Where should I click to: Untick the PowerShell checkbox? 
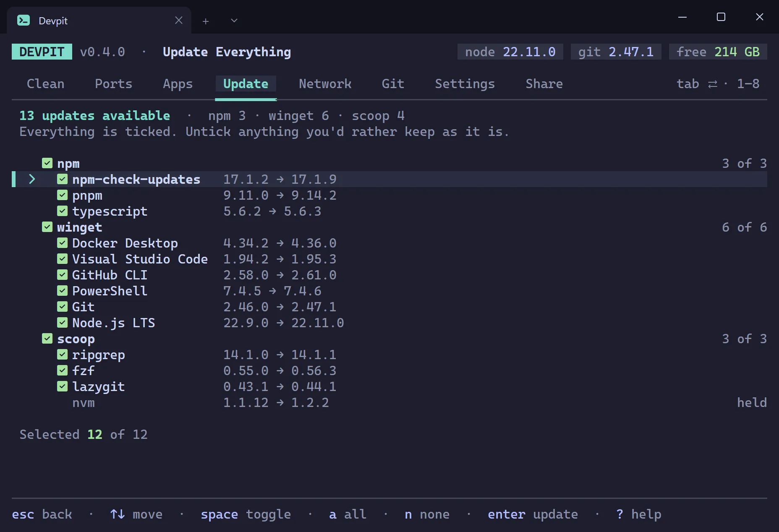click(63, 291)
